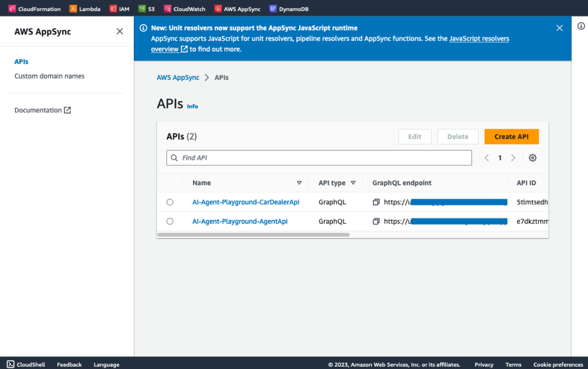Open the AWS AppSync breadcrumb link
This screenshot has height=369, width=588.
(x=178, y=77)
